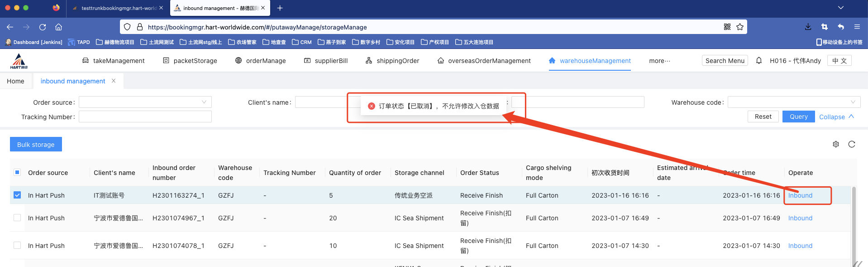
Task: Click the table column settings gear icon
Action: coord(835,144)
